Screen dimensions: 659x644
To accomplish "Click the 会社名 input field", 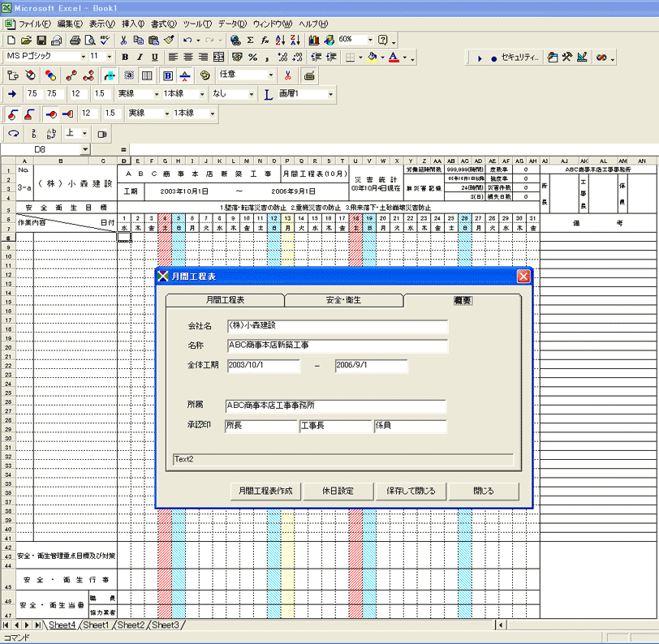I will (x=338, y=326).
